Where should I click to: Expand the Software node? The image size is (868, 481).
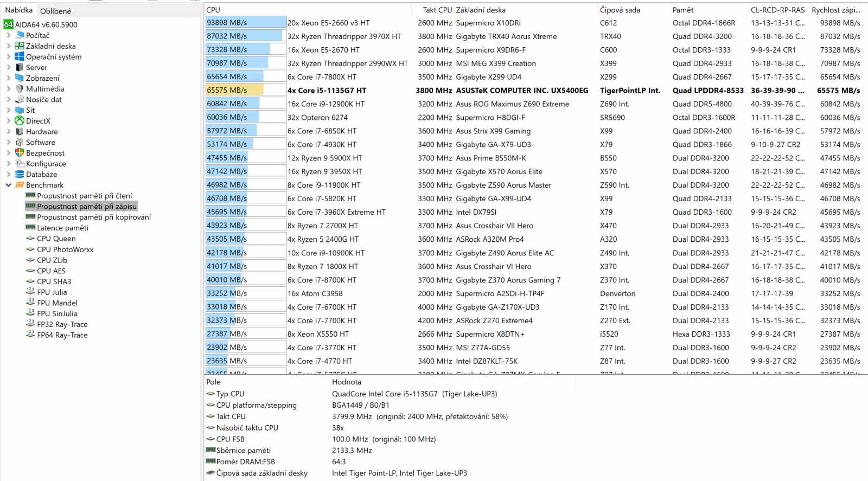[x=9, y=142]
